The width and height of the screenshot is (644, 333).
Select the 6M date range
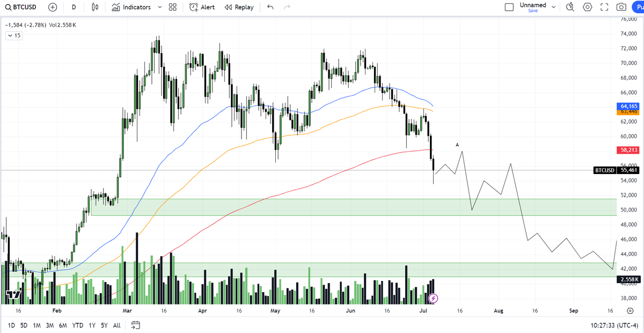(x=63, y=325)
